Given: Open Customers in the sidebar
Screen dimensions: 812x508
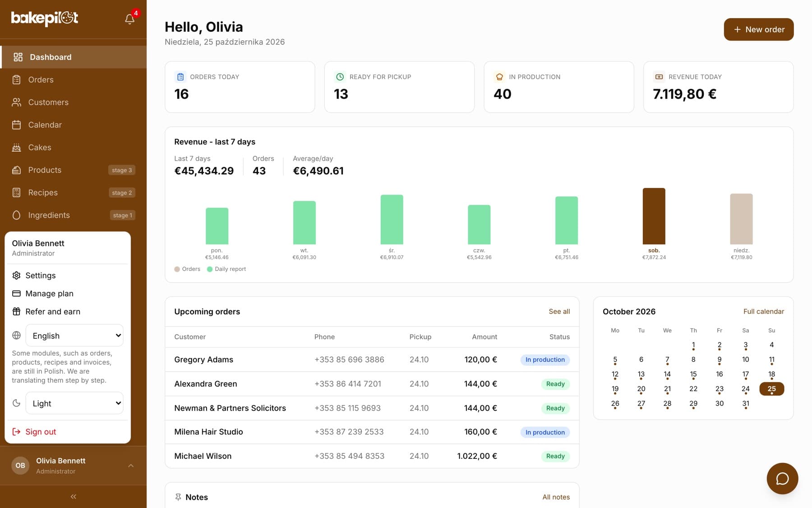Looking at the screenshot, I should coord(74,102).
